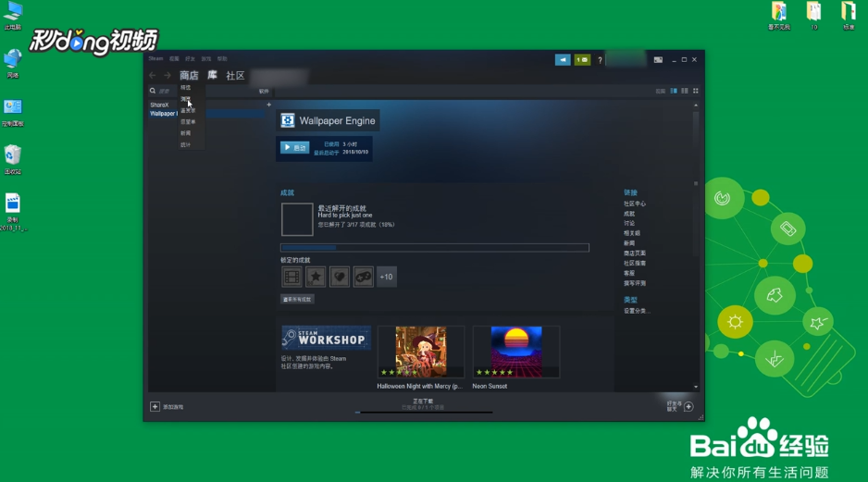Open the Recycle Bin desktop icon
The width and height of the screenshot is (868, 482).
point(13,159)
